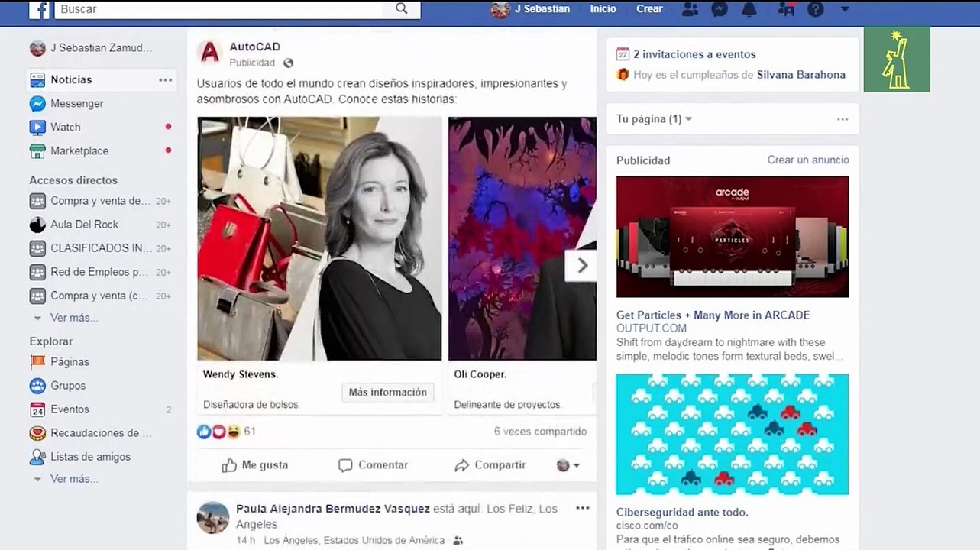Open the 6 veces compartido link
Image resolution: width=980 pixels, height=550 pixels.
tap(540, 432)
